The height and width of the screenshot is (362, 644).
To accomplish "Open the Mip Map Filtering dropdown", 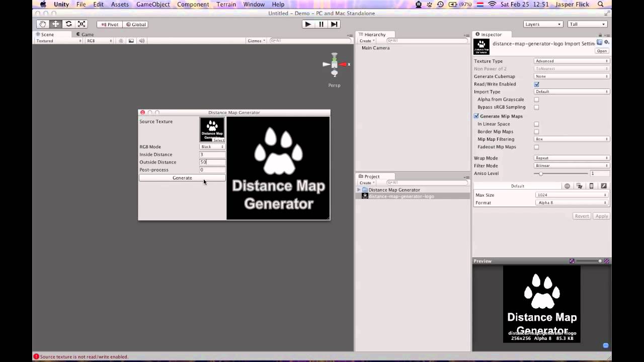I will click(572, 139).
